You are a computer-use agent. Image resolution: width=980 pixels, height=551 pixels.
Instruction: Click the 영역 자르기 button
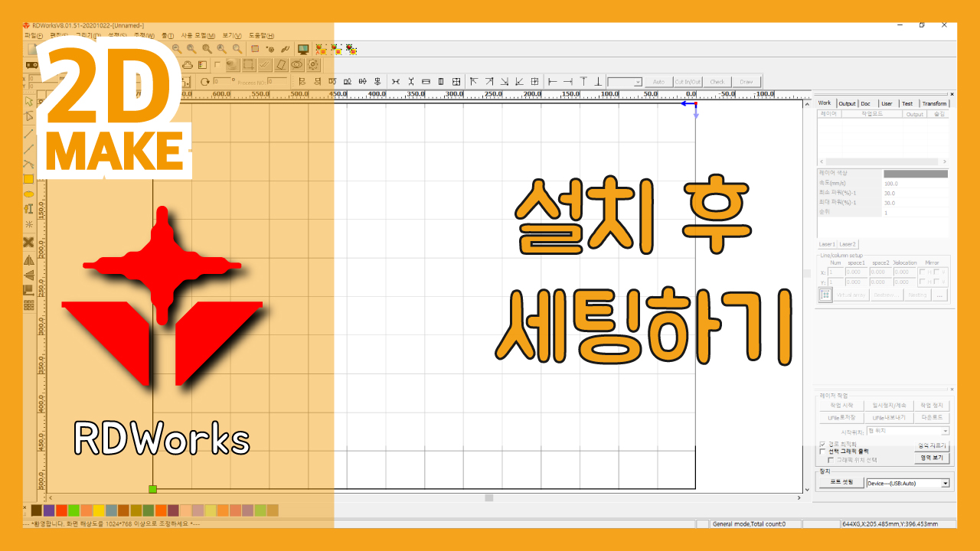coord(932,445)
